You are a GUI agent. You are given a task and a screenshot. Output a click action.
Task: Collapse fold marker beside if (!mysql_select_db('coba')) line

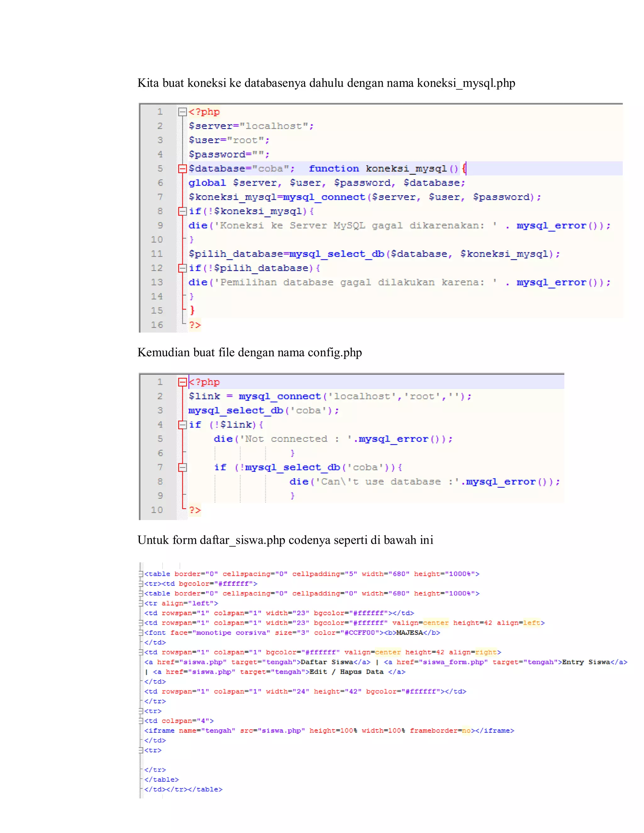pos(182,468)
